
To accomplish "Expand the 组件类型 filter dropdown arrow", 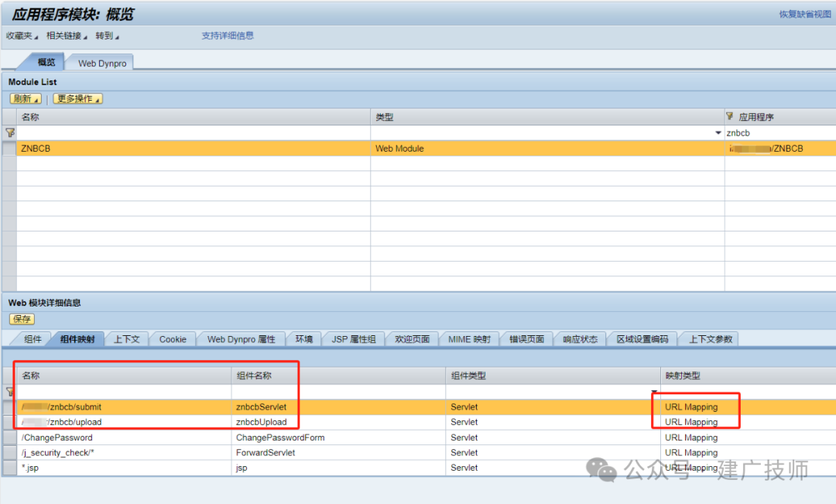I will point(654,392).
